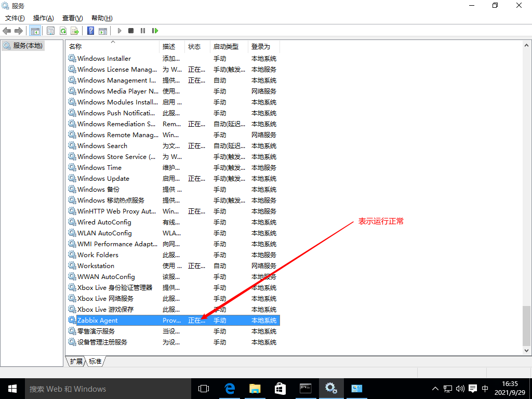Click the Export List toolbar icon

[75, 31]
